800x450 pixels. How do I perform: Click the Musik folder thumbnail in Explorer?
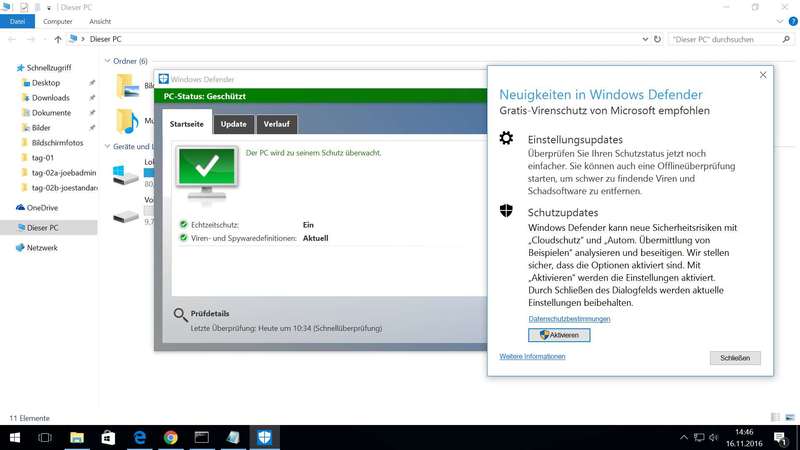pos(127,121)
